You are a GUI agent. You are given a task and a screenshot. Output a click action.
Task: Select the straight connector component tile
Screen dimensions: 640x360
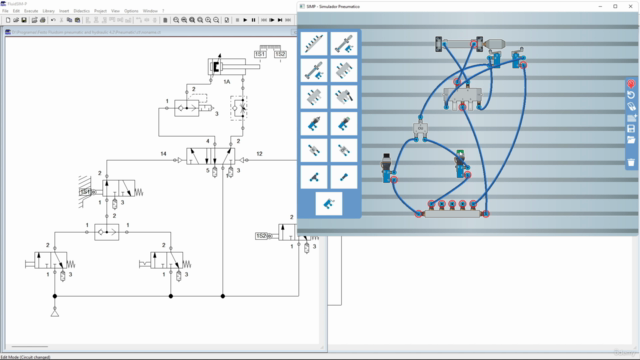tap(344, 177)
